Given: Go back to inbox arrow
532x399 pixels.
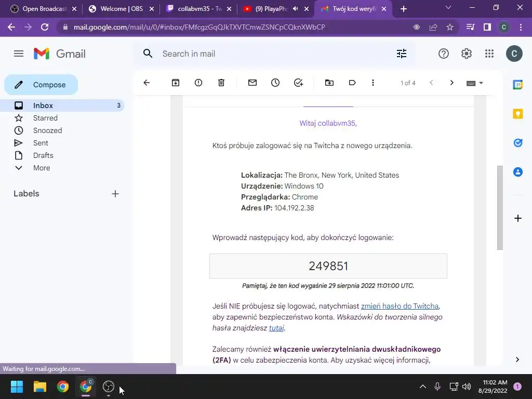Looking at the screenshot, I should (147, 83).
